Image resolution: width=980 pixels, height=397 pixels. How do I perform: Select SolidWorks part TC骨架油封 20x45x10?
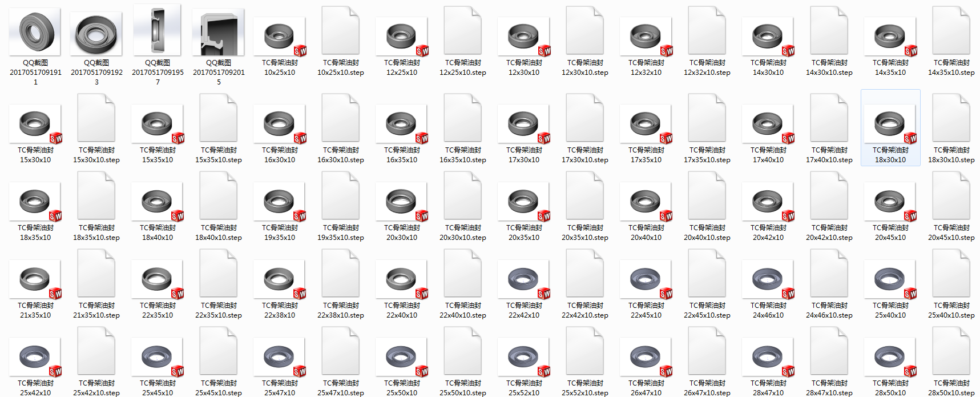(890, 202)
